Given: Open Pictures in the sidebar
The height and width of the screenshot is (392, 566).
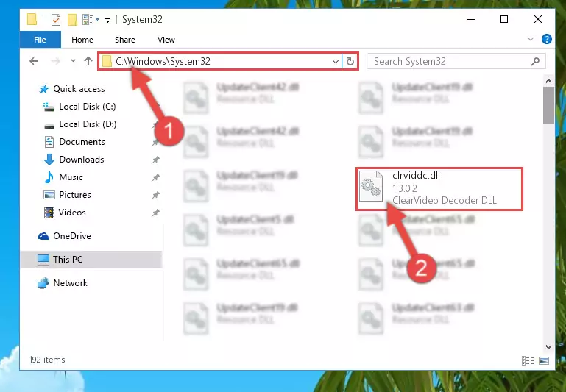Looking at the screenshot, I should (x=75, y=195).
